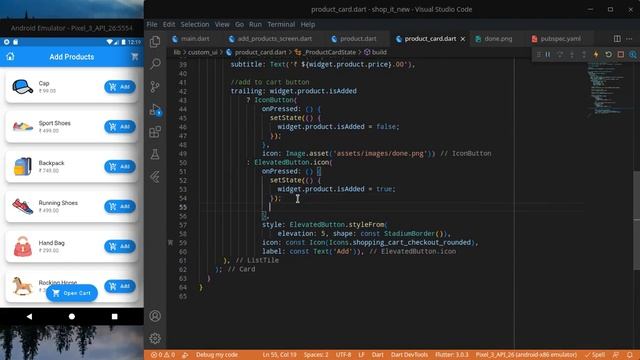Click the editor vertical scrollbar
Image resolution: width=640 pixels, height=360 pixels.
[636, 220]
